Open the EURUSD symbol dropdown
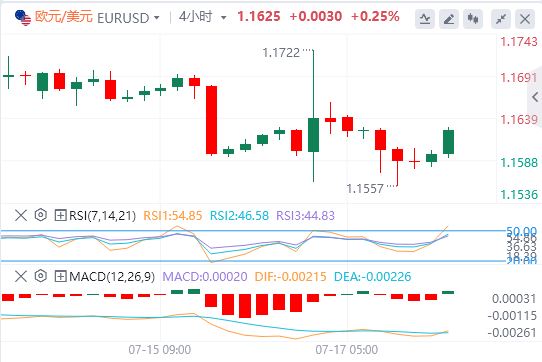The image size is (542, 362). pyautogui.click(x=157, y=17)
